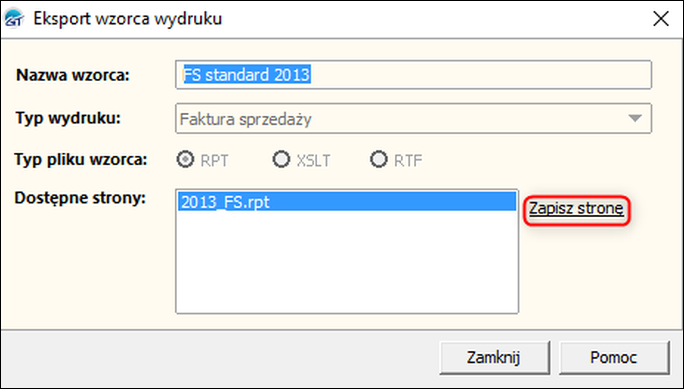
Task: Open help with the Pomoc button
Action: (613, 358)
